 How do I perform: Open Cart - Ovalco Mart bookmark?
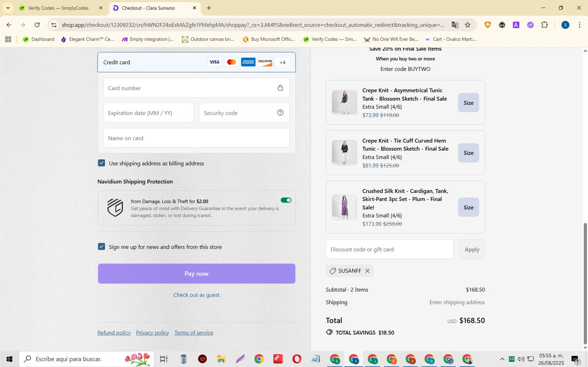click(x=451, y=39)
